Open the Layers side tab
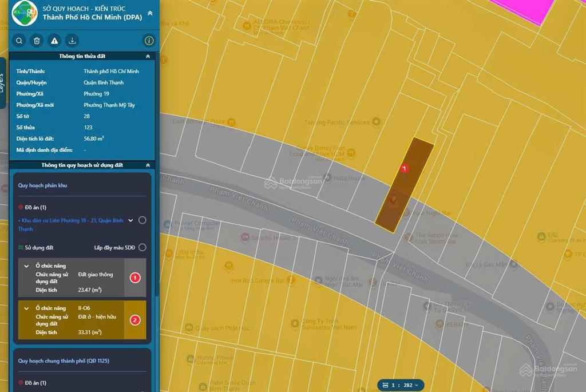The height and width of the screenshot is (392, 586). (x=2, y=83)
